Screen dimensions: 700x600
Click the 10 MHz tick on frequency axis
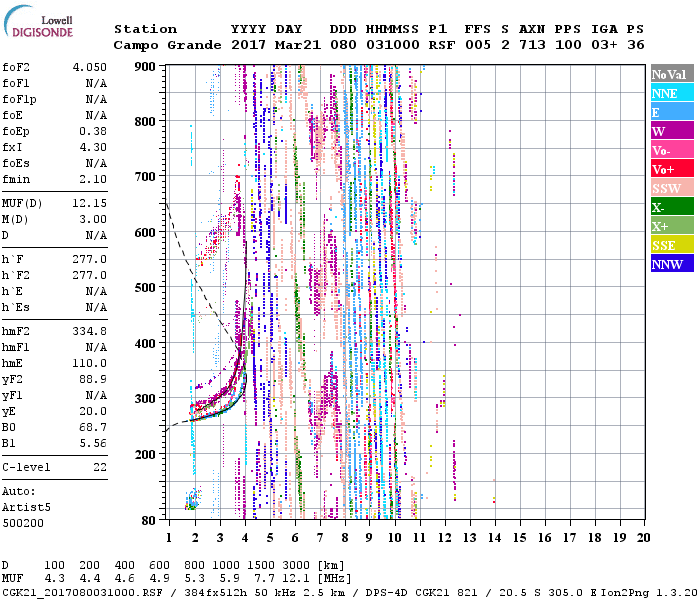coord(395,537)
